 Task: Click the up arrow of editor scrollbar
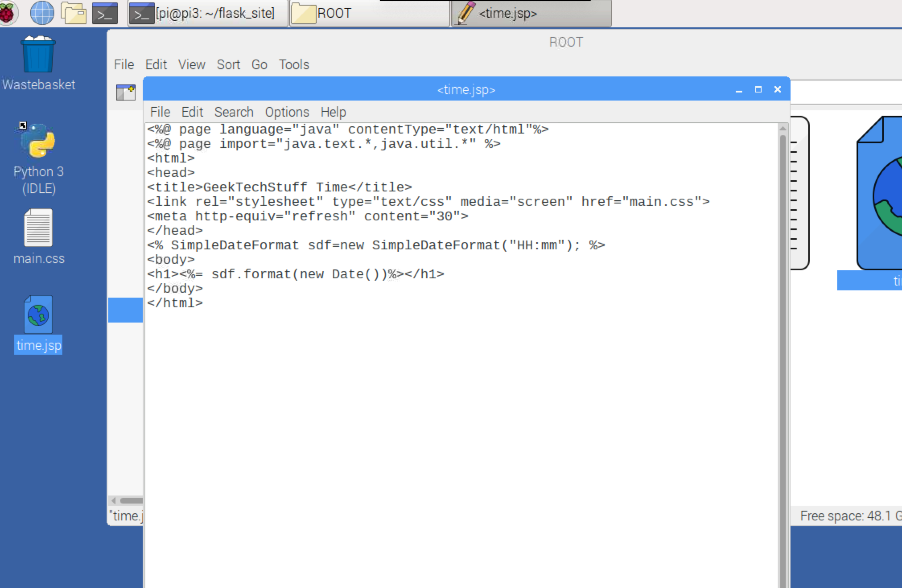(x=783, y=128)
